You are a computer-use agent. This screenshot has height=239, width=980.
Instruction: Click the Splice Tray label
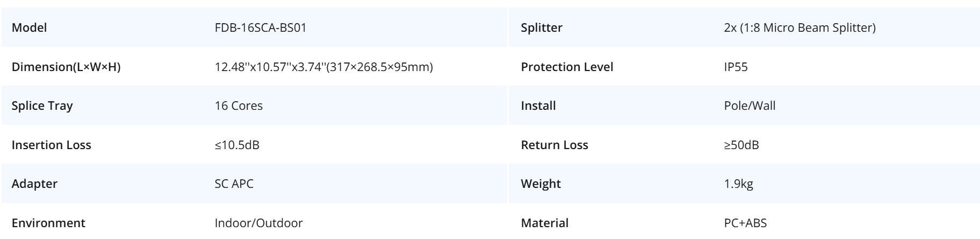pos(42,106)
